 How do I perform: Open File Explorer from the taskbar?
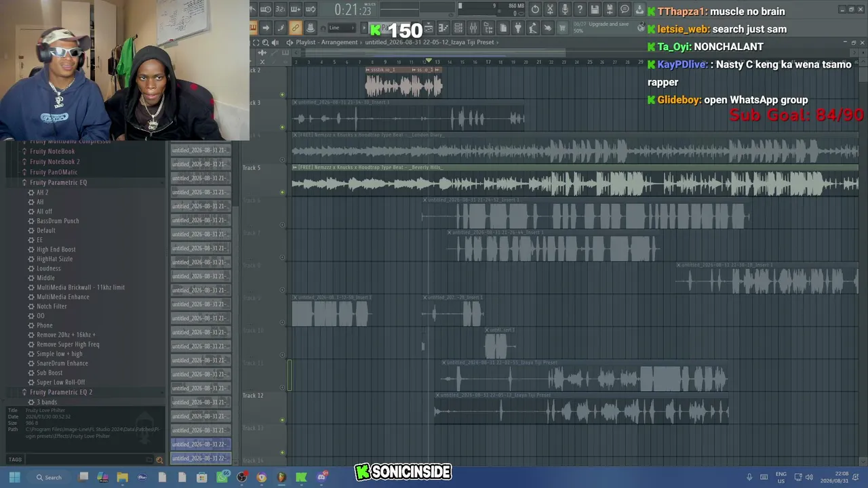click(x=123, y=477)
